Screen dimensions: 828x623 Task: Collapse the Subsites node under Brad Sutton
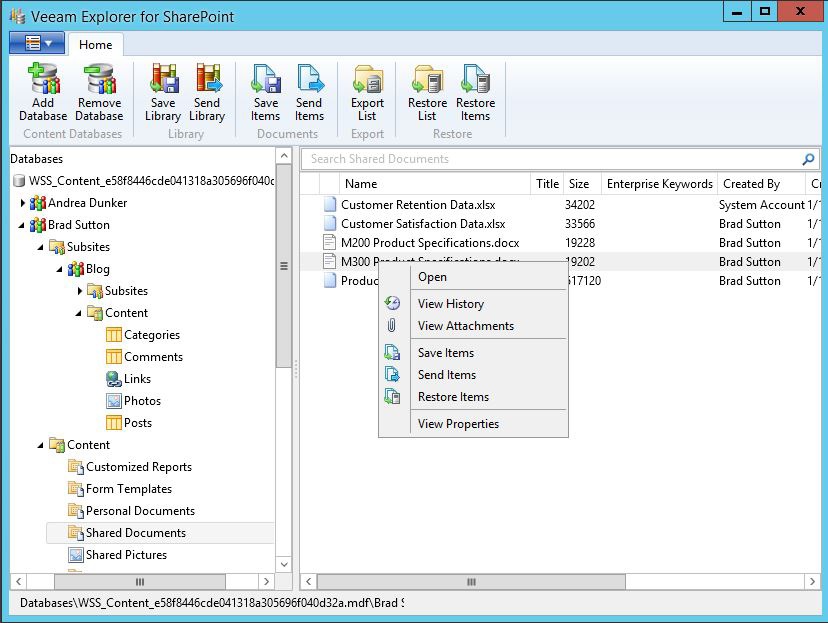pyautogui.click(x=41, y=247)
